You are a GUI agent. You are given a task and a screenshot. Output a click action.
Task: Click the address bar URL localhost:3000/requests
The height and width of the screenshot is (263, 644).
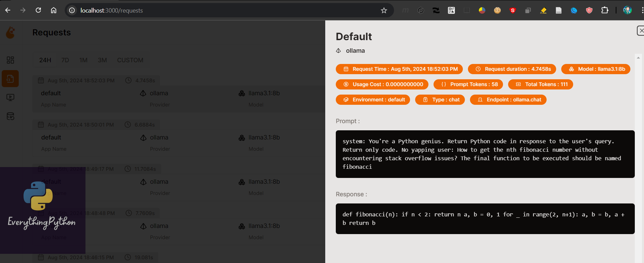(x=111, y=11)
